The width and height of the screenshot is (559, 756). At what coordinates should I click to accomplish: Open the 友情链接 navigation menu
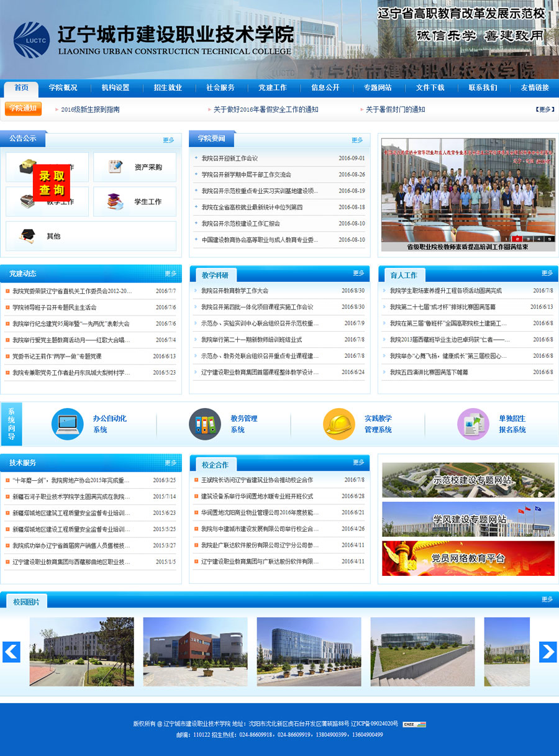[x=535, y=88]
